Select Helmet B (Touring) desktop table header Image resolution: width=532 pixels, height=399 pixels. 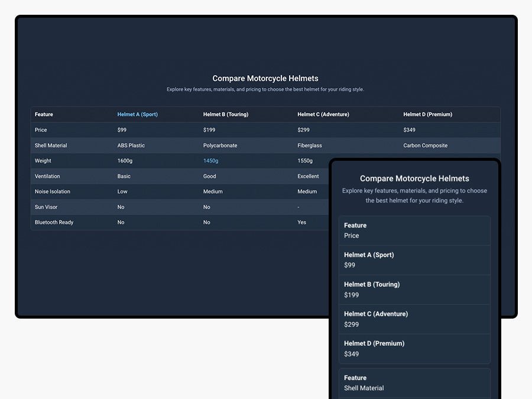coord(225,115)
